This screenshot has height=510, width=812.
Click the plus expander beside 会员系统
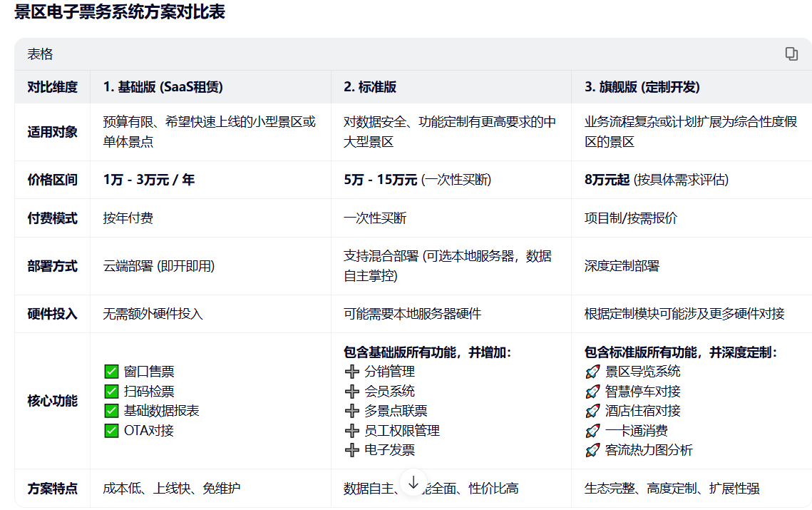coord(351,391)
